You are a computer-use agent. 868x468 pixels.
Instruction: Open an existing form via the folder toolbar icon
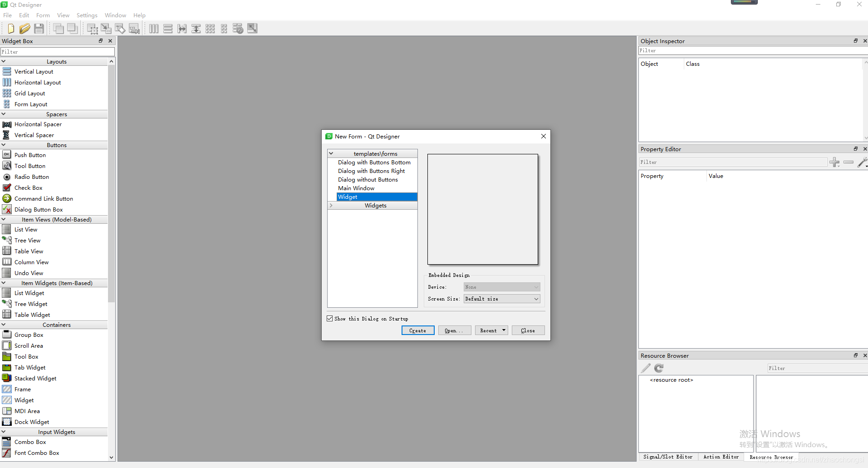(x=25, y=28)
